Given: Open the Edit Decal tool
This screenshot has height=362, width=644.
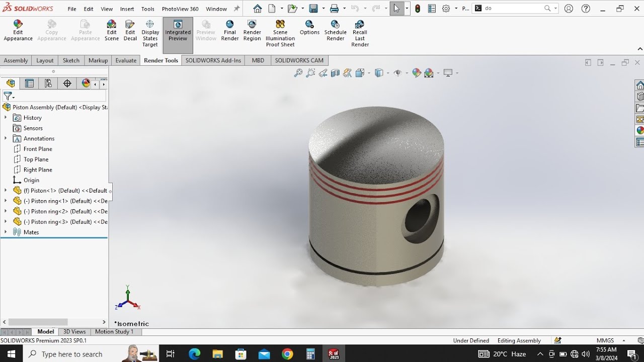Looking at the screenshot, I should pos(130,31).
